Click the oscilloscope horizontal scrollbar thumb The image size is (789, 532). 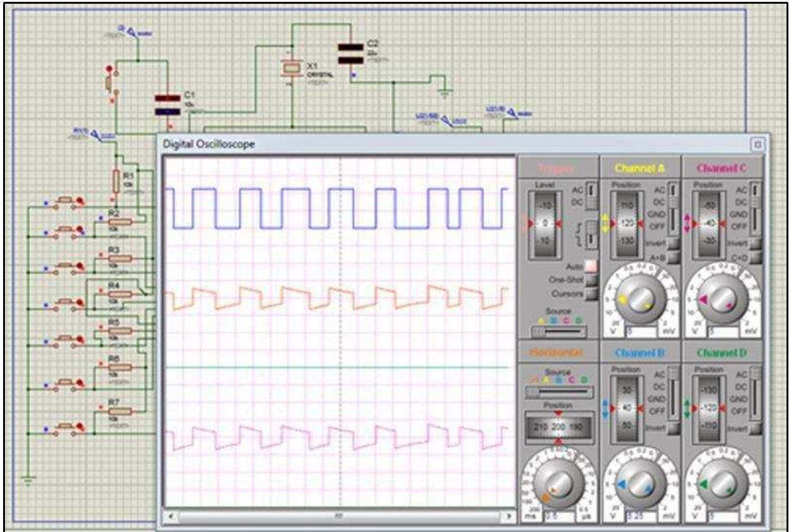(x=339, y=515)
